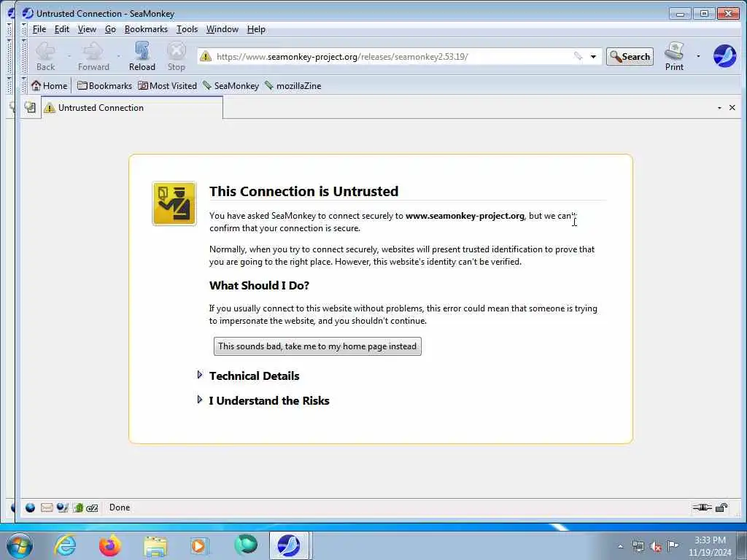The width and height of the screenshot is (747, 560).
Task: Click the Reload toolbar button
Action: point(142,56)
